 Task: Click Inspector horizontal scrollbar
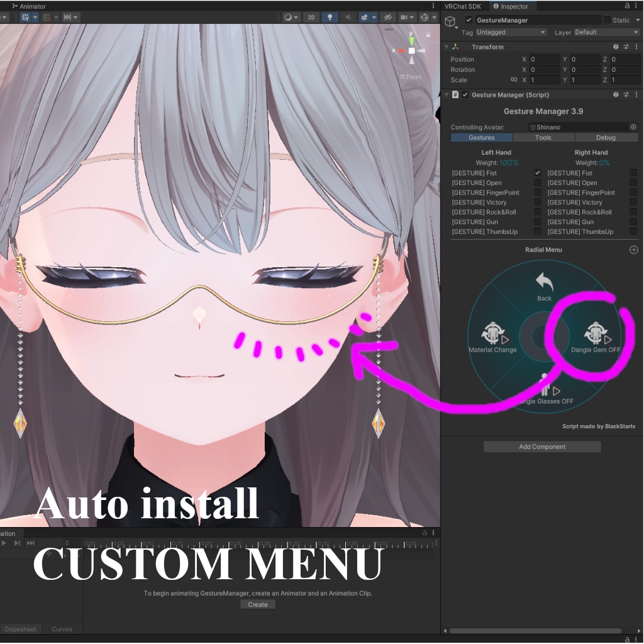535,631
